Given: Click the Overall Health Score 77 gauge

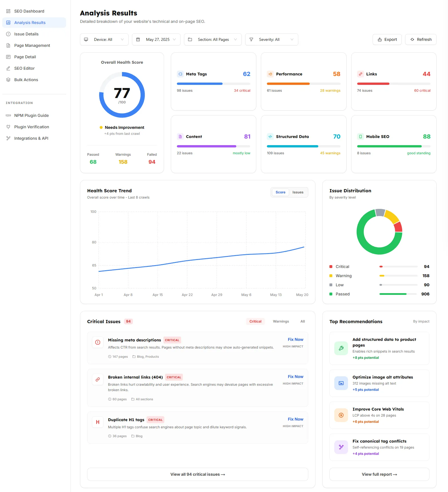Looking at the screenshot, I should (x=122, y=95).
